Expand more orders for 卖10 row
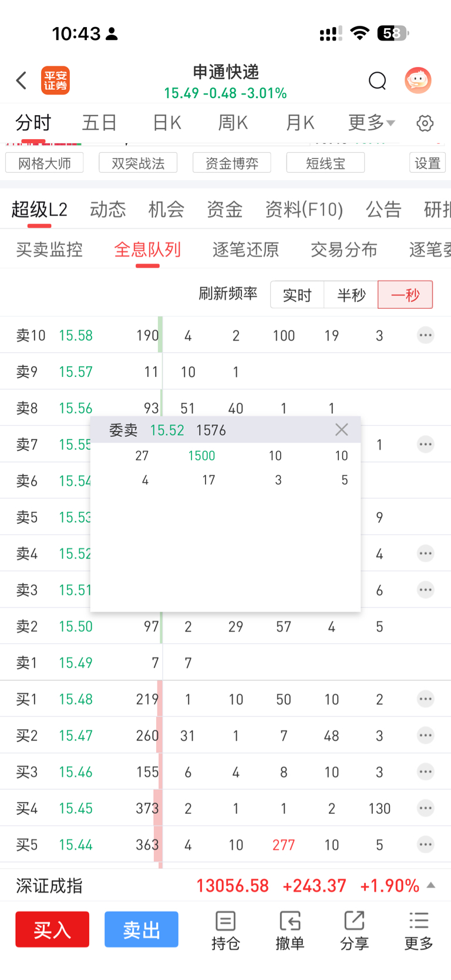Screen dimensions: 451x980 [x=426, y=335]
